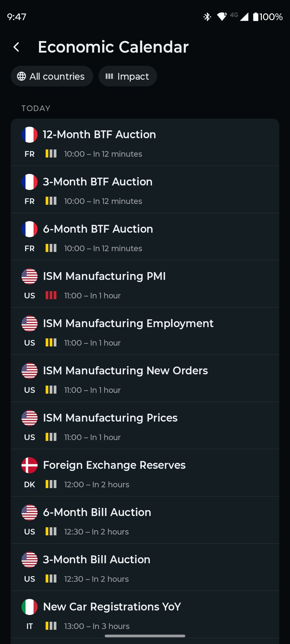Select the 6-Month Bill Auction entry

coord(145,520)
